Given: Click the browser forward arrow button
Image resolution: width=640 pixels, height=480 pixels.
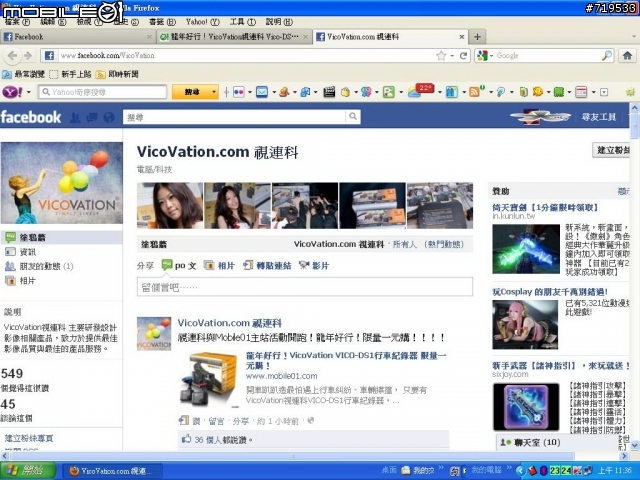Looking at the screenshot, I should [28, 56].
